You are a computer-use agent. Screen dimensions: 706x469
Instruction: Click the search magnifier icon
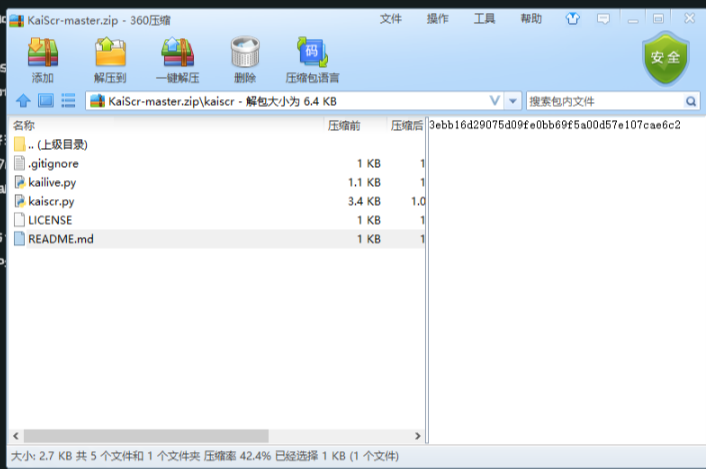click(691, 101)
